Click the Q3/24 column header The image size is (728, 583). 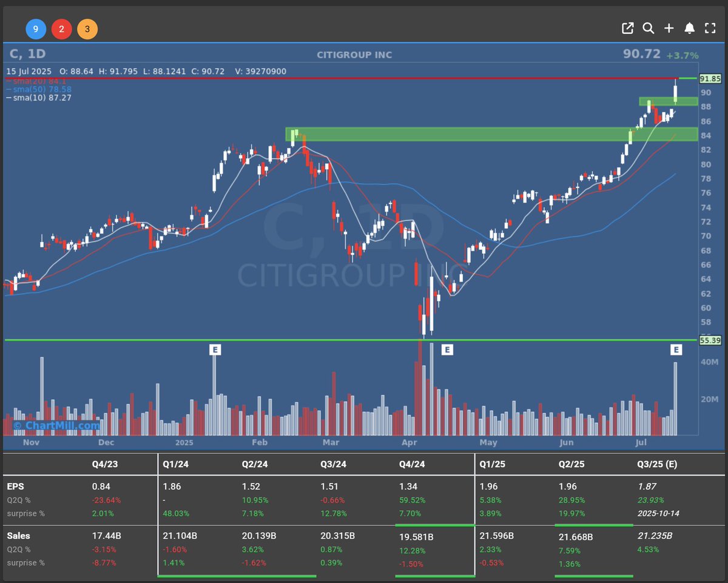(333, 464)
